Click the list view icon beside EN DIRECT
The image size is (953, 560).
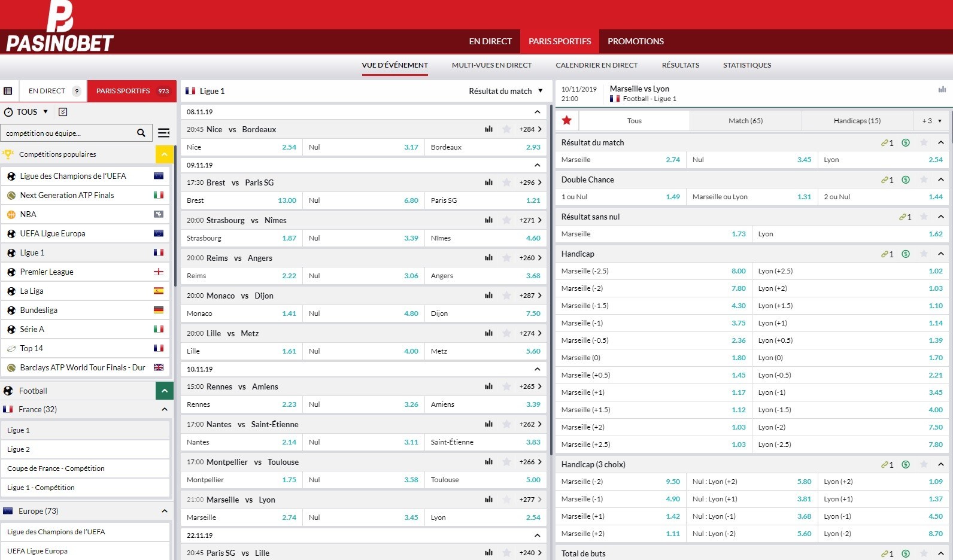click(8, 91)
